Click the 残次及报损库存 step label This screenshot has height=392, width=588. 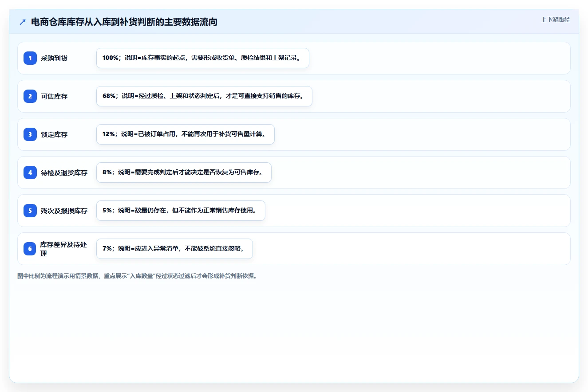pos(64,211)
